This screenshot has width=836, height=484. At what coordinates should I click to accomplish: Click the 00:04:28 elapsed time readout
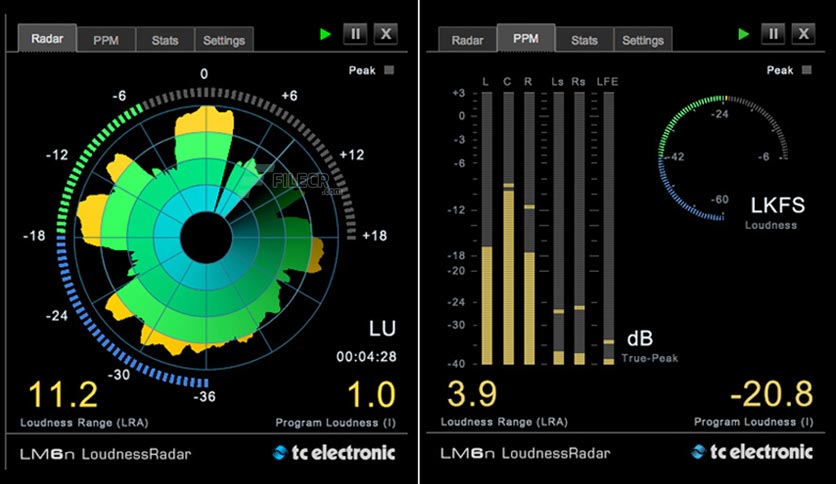(x=366, y=357)
